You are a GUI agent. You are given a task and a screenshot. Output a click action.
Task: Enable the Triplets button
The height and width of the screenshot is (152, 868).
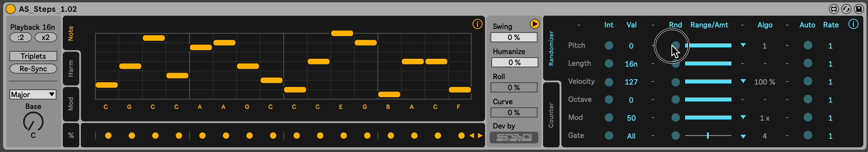coord(33,56)
